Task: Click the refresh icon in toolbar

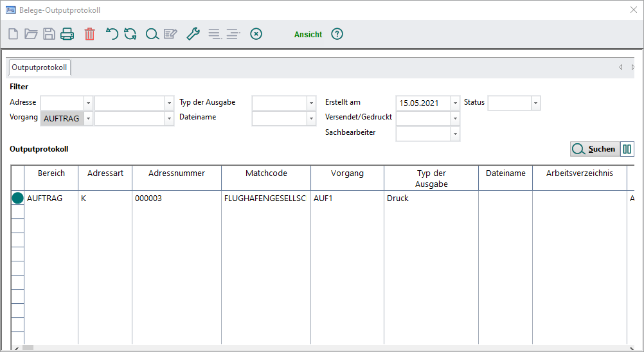Action: [x=130, y=35]
